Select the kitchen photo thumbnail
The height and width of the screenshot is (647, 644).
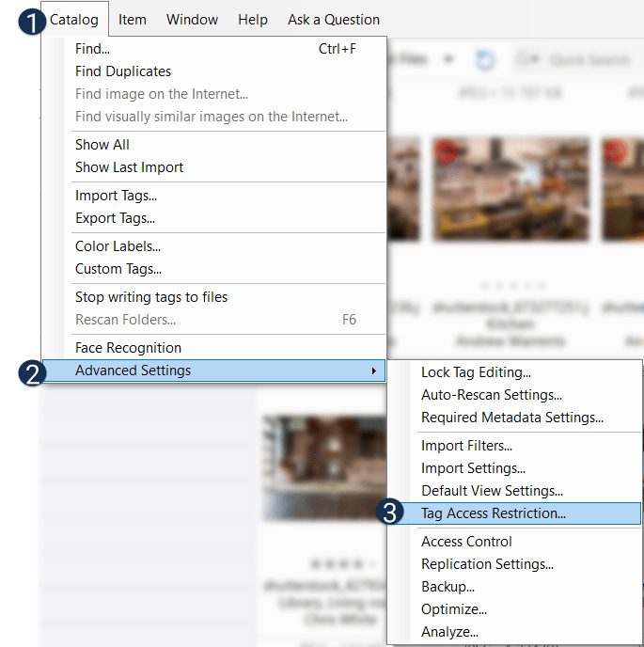(x=510, y=188)
